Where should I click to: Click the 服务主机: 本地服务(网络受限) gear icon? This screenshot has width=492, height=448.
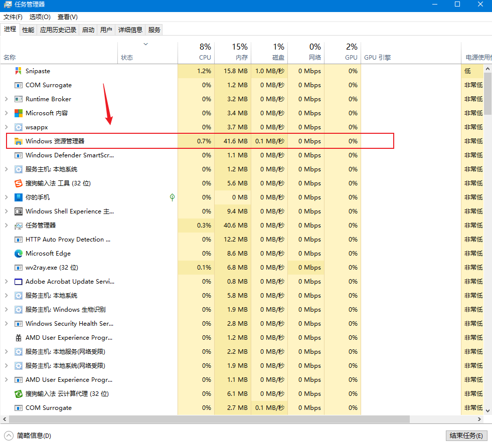19,351
